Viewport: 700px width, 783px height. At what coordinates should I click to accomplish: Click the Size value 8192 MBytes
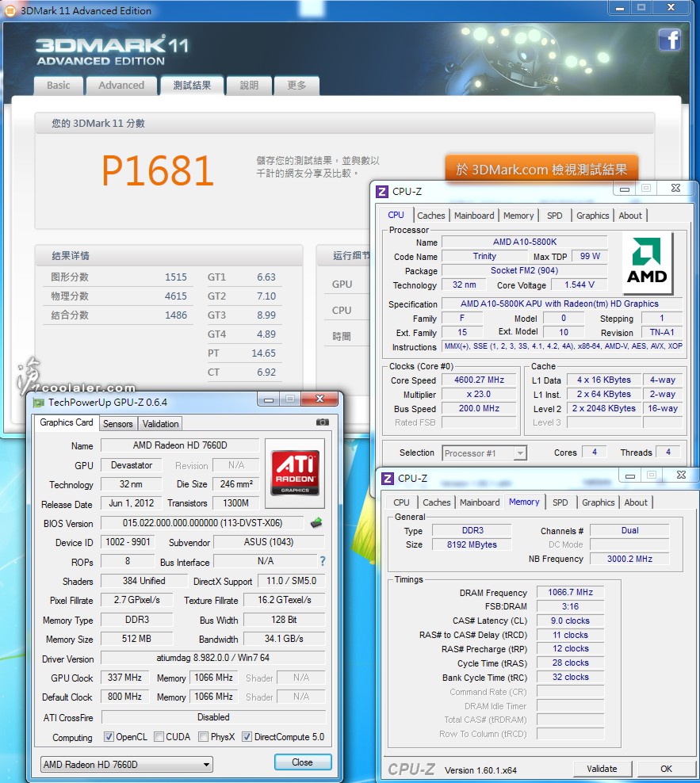coord(472,544)
